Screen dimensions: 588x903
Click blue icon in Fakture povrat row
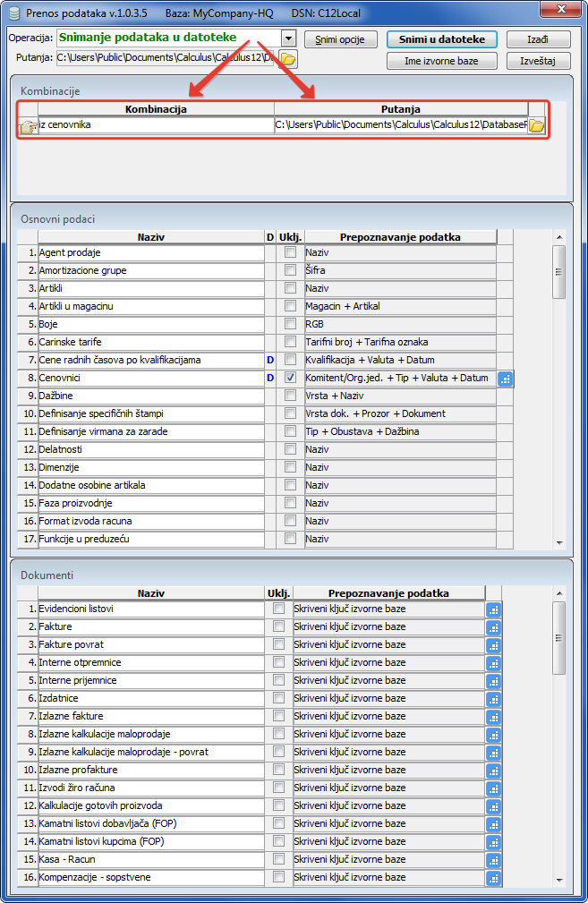[493, 645]
